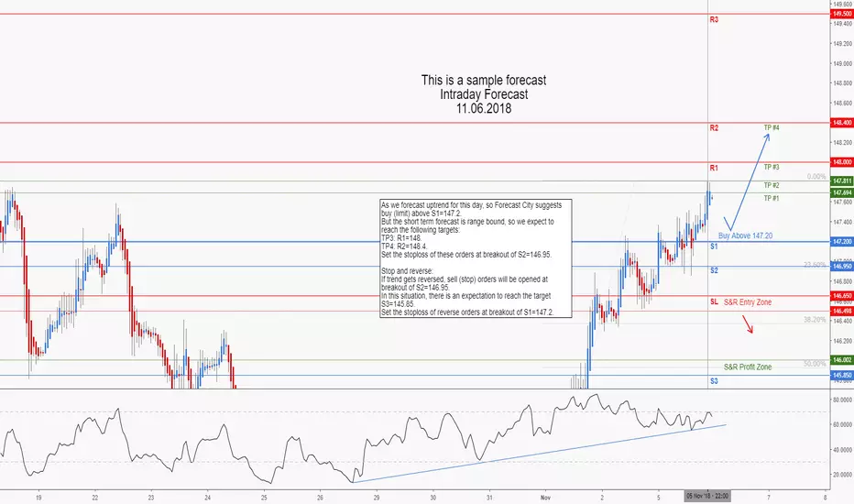854x504 pixels.
Task: Select the S1 support label
Action: point(714,247)
